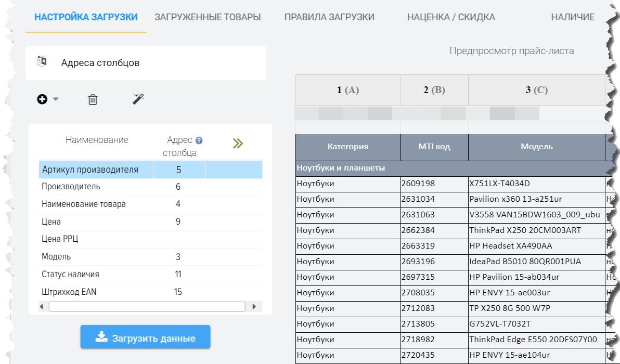Click right arrow of horizontal scrollbar

tap(254, 307)
